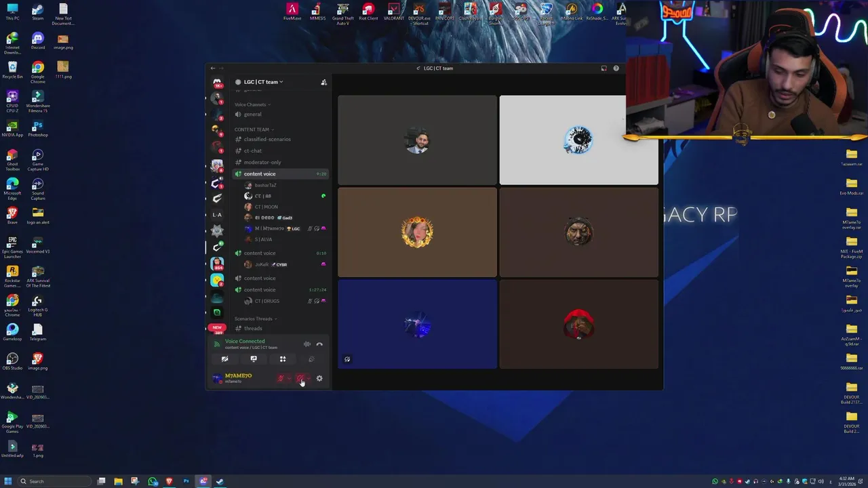Select voice user CT | DRUGS
868x488 pixels.
coord(285,301)
